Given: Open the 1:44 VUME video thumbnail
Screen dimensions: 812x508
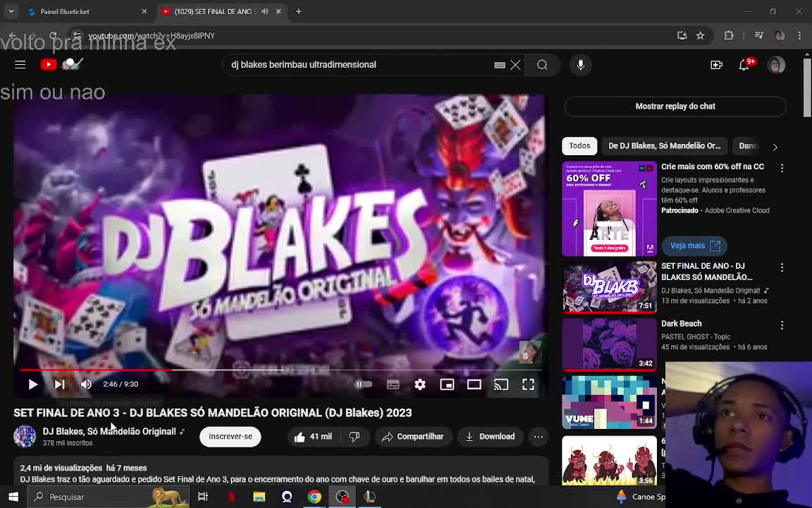Looking at the screenshot, I should pos(610,402).
